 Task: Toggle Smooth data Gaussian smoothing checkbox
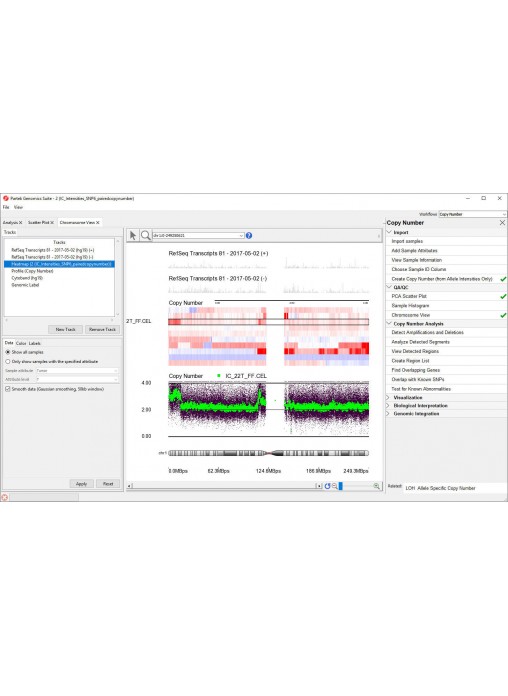coord(8,389)
